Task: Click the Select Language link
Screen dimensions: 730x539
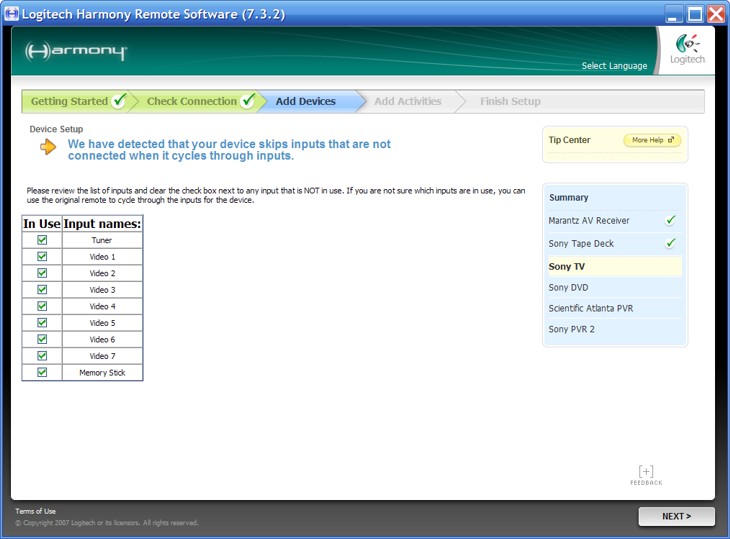Action: coord(614,66)
